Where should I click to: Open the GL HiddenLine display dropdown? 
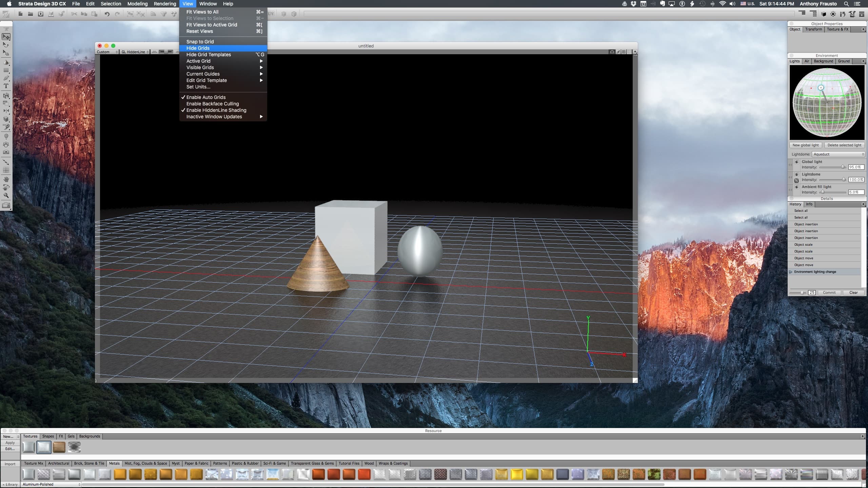click(x=135, y=52)
